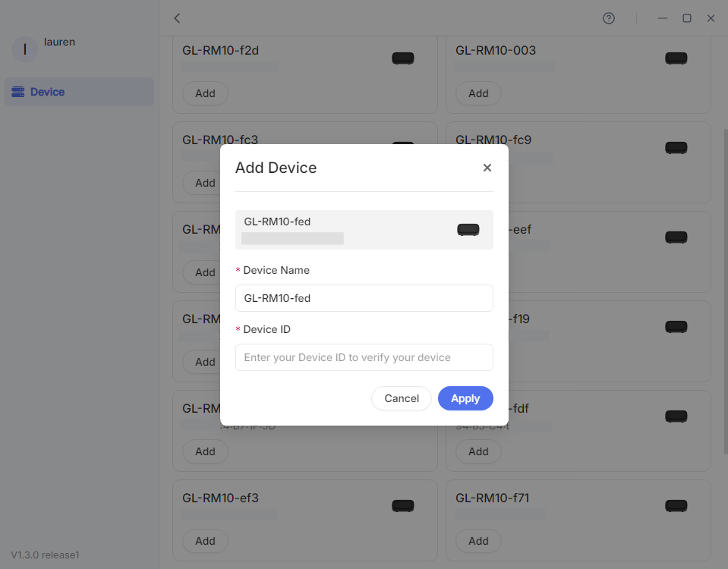Viewport: 728px width, 569px height.
Task: Click the back arrow at the top
Action: [x=176, y=17]
